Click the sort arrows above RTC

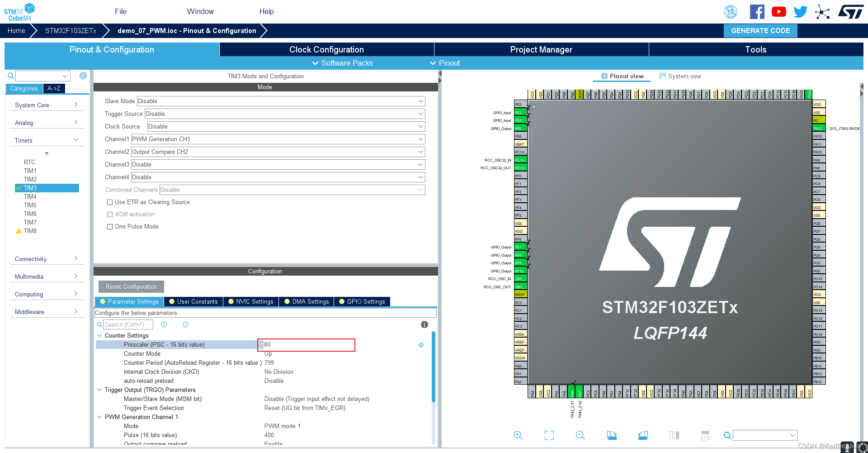click(47, 153)
